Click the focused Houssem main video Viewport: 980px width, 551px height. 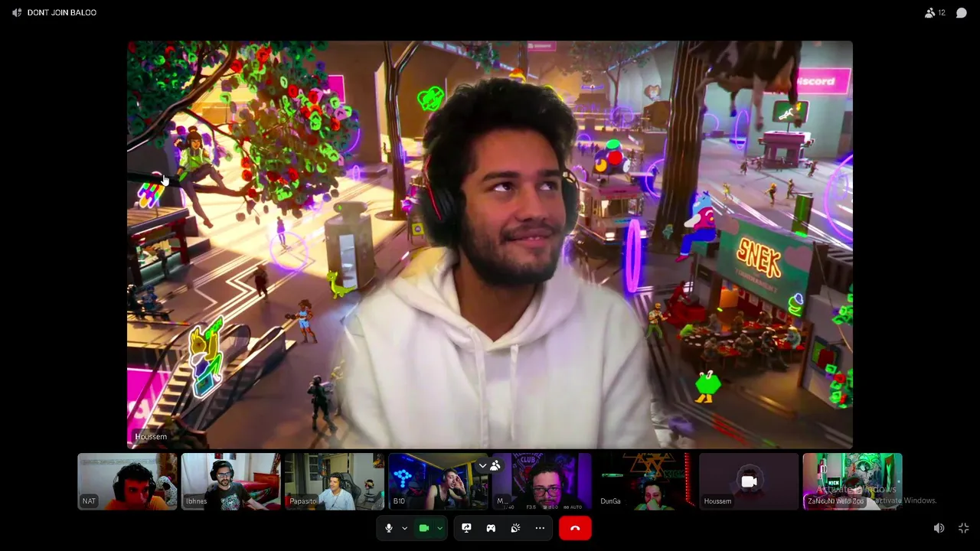[490, 244]
